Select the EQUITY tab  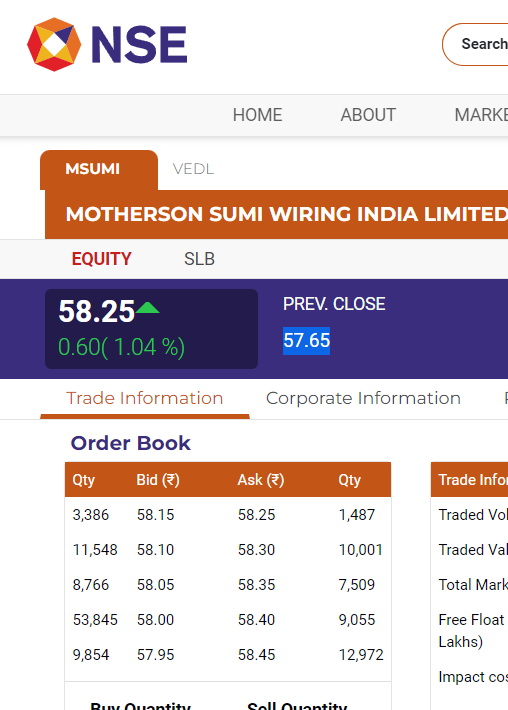101,259
